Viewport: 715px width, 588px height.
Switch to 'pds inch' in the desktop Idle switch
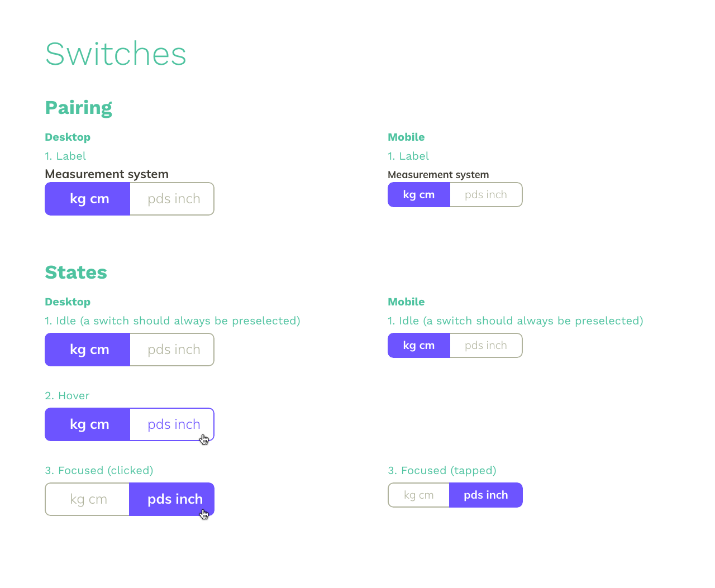coord(173,350)
